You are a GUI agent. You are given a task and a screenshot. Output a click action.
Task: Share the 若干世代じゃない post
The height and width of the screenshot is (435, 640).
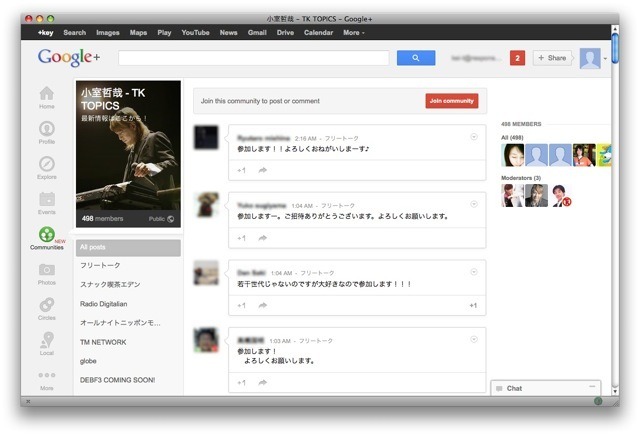pyautogui.click(x=262, y=305)
